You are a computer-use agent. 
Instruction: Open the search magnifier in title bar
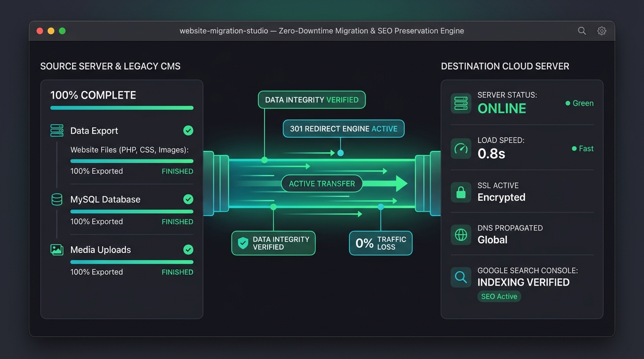582,31
